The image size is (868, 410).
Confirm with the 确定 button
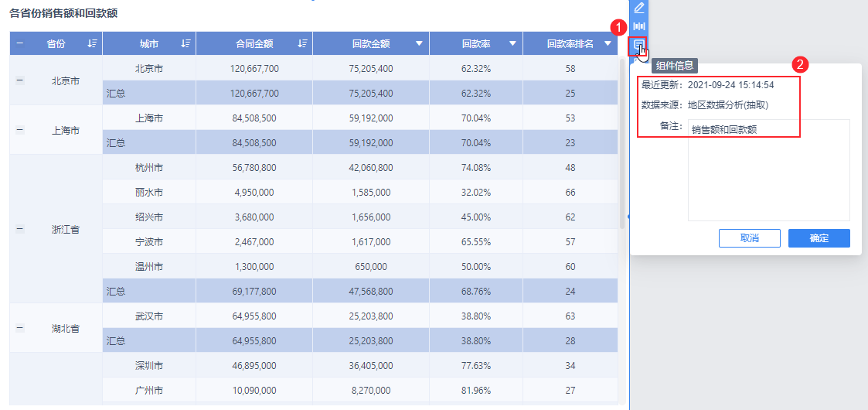(x=819, y=238)
